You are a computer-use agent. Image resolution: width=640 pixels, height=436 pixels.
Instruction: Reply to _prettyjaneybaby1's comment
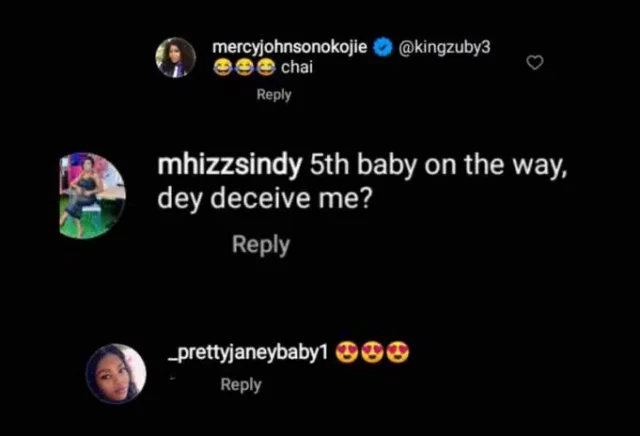[241, 385]
